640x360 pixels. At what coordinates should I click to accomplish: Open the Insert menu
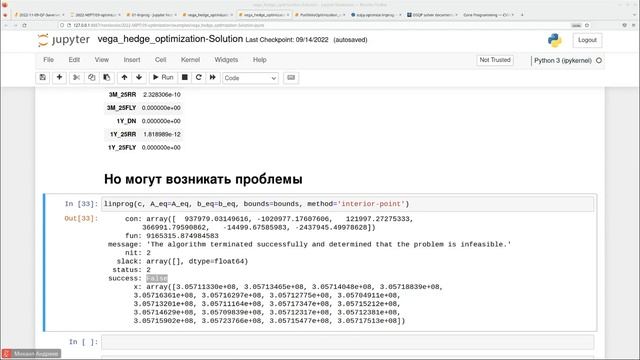click(x=132, y=60)
